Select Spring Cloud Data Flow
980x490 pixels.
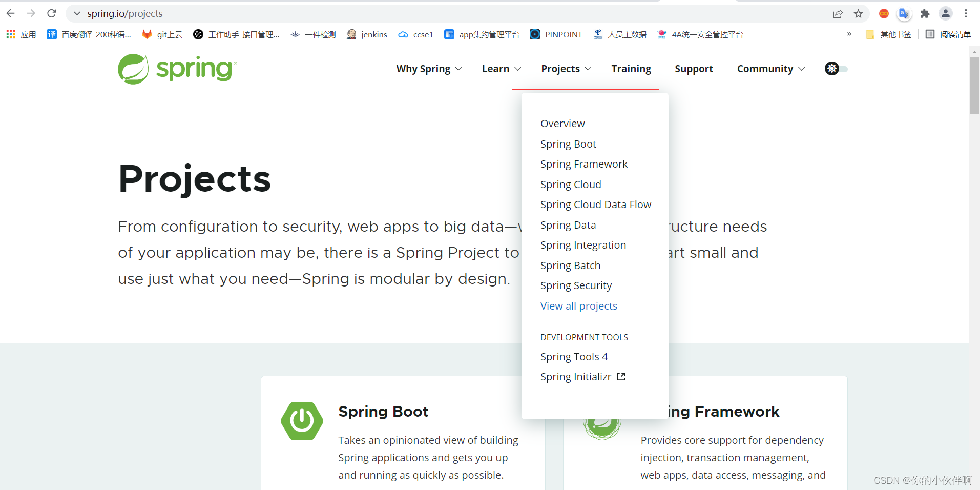pyautogui.click(x=596, y=205)
